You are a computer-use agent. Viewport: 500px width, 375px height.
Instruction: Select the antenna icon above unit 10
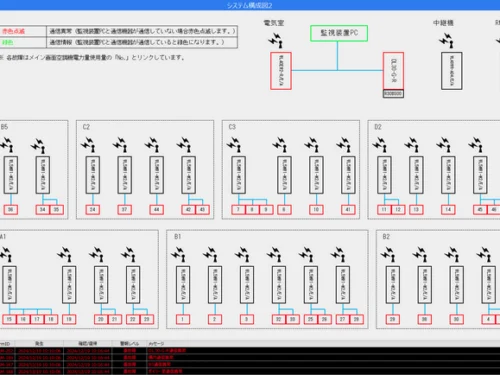(x=312, y=145)
